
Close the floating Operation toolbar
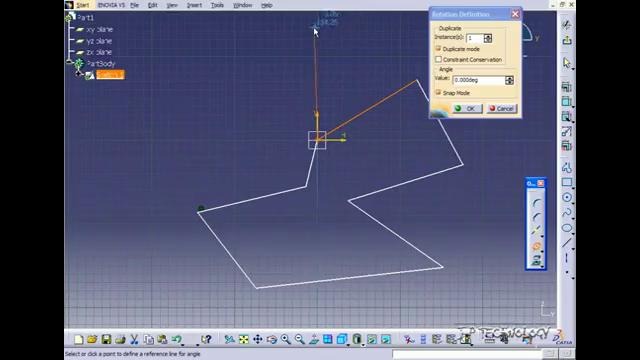(x=541, y=184)
